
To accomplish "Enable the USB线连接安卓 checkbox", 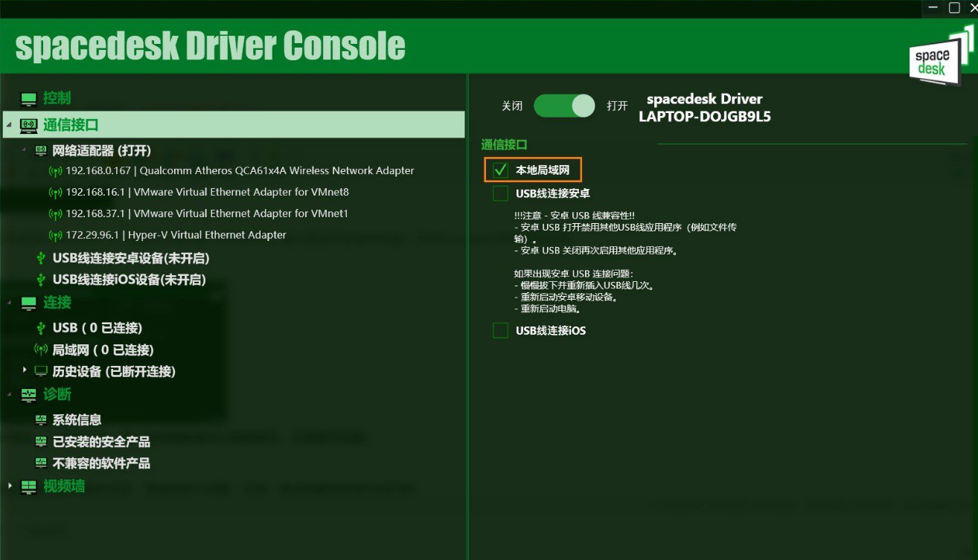I will click(x=500, y=193).
